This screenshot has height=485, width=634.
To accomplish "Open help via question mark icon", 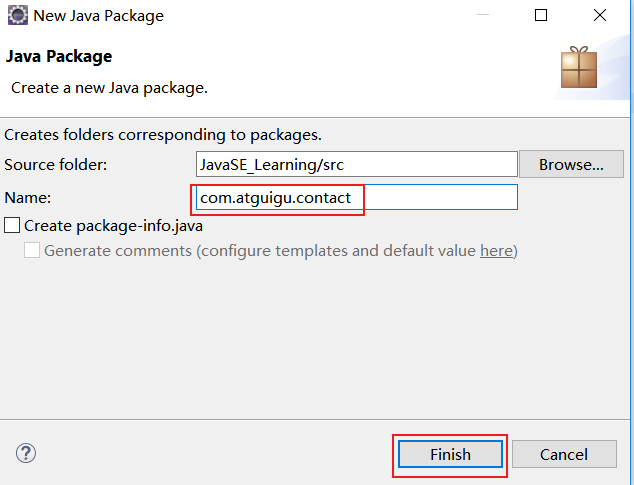I will point(26,453).
